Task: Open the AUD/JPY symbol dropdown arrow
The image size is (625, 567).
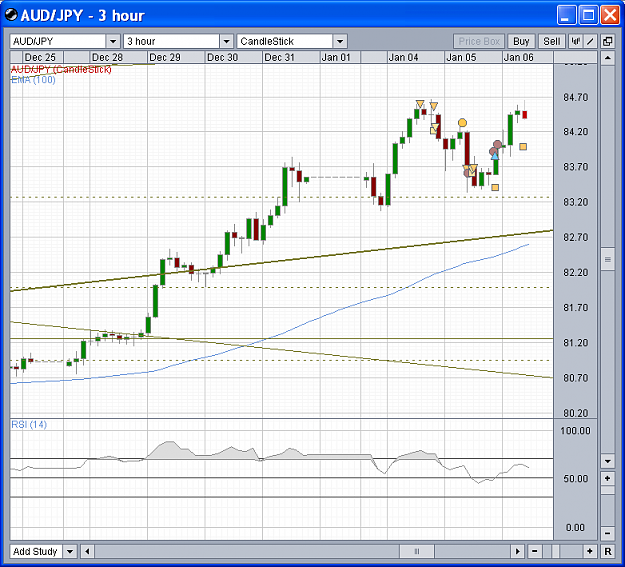Action: 113,41
